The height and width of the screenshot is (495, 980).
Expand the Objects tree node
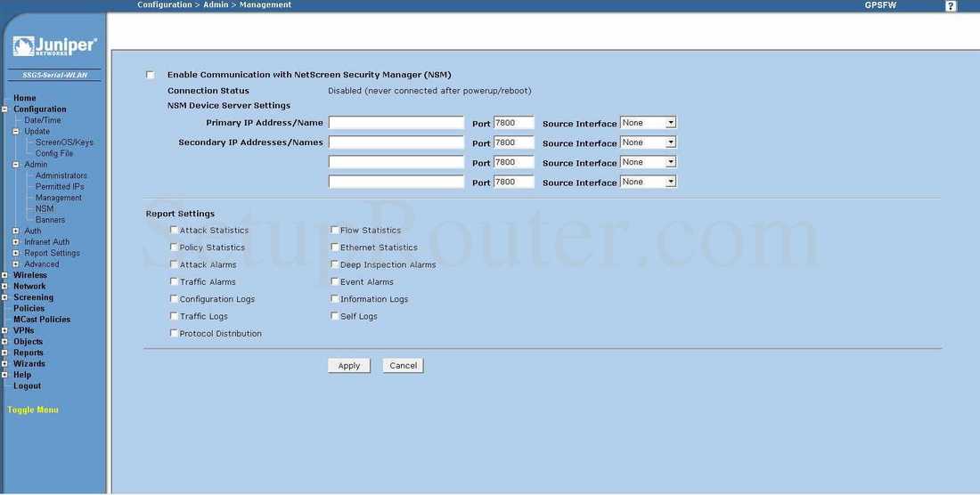pyautogui.click(x=4, y=342)
